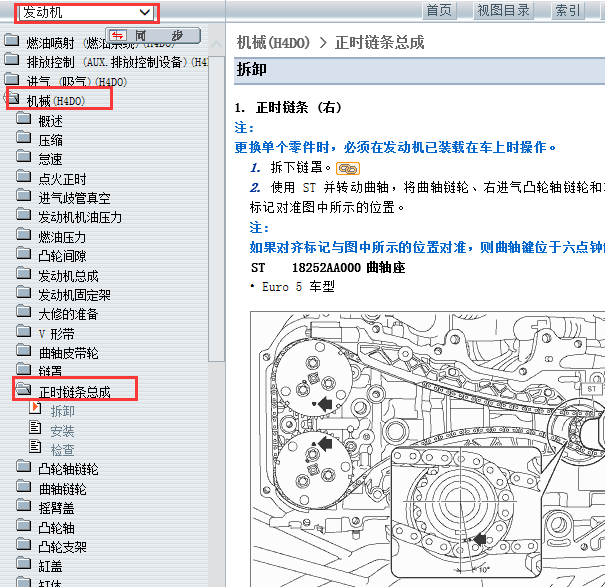Image resolution: width=605 pixels, height=587 pixels.
Task: Select the 燃油压力 tree entry
Action: tap(62, 237)
